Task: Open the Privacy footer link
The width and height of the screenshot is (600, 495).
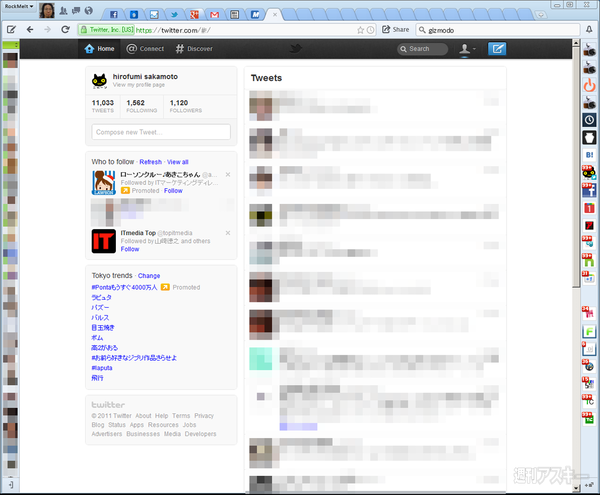Action: 204,416
